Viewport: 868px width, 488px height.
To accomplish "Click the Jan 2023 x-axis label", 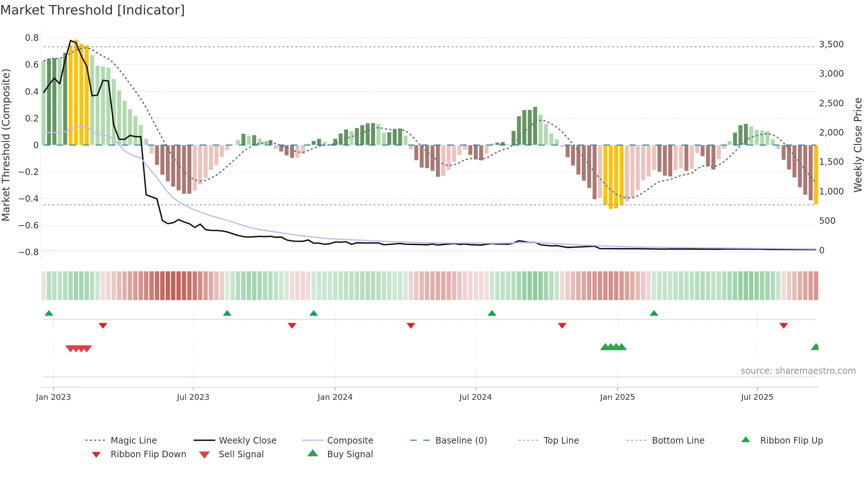I will click(53, 397).
